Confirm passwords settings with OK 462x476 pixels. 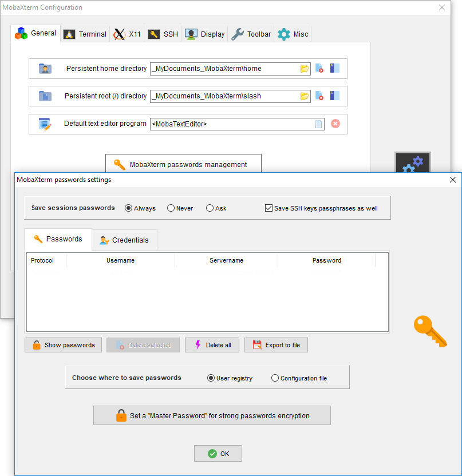click(x=218, y=454)
